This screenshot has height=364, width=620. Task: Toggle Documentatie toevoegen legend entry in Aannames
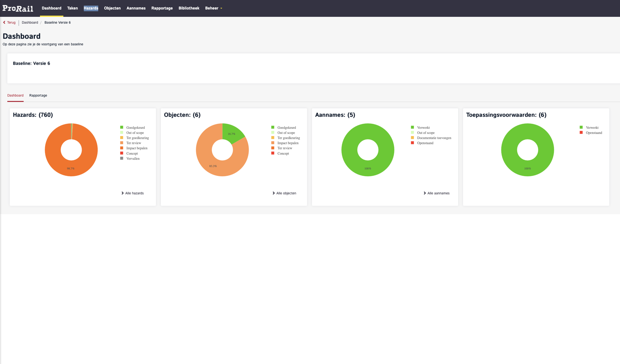click(x=434, y=138)
